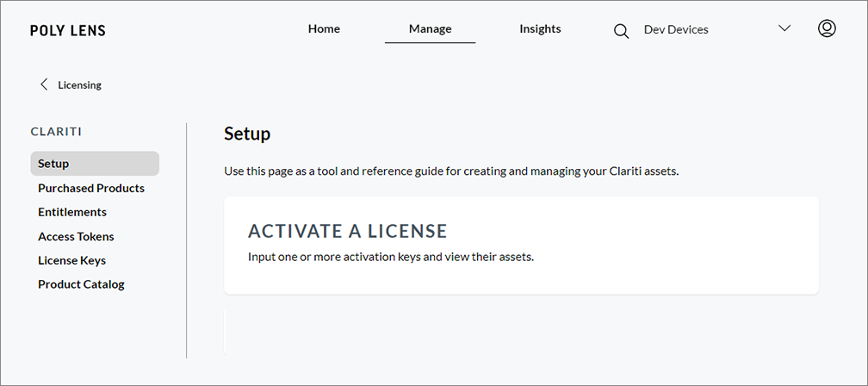Viewport: 868px width, 386px height.
Task: Open the user account profile icon
Action: pyautogui.click(x=827, y=28)
